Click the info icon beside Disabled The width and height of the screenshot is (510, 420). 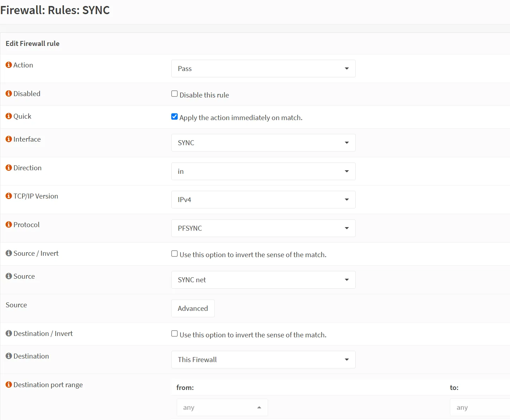[x=9, y=94]
